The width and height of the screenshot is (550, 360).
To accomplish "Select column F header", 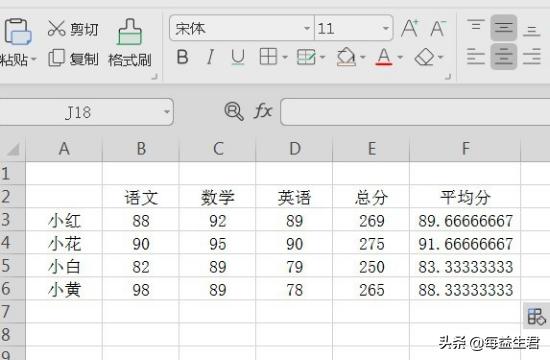I will point(465,148).
